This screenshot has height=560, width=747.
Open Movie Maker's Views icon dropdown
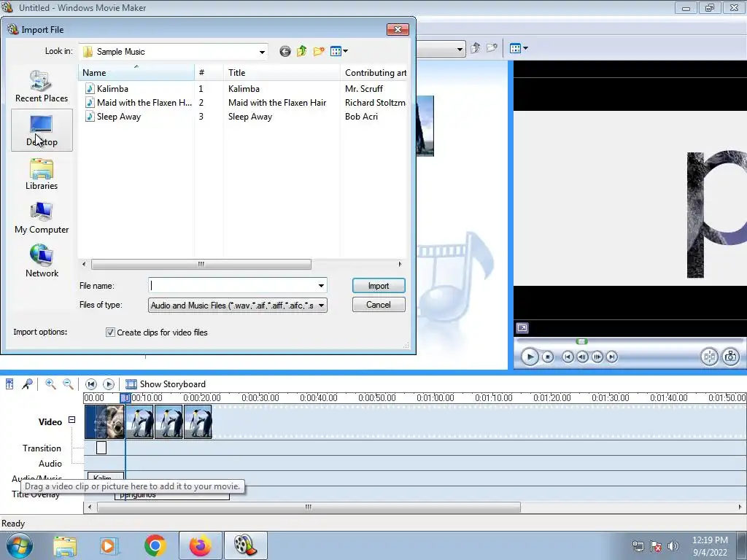click(519, 48)
